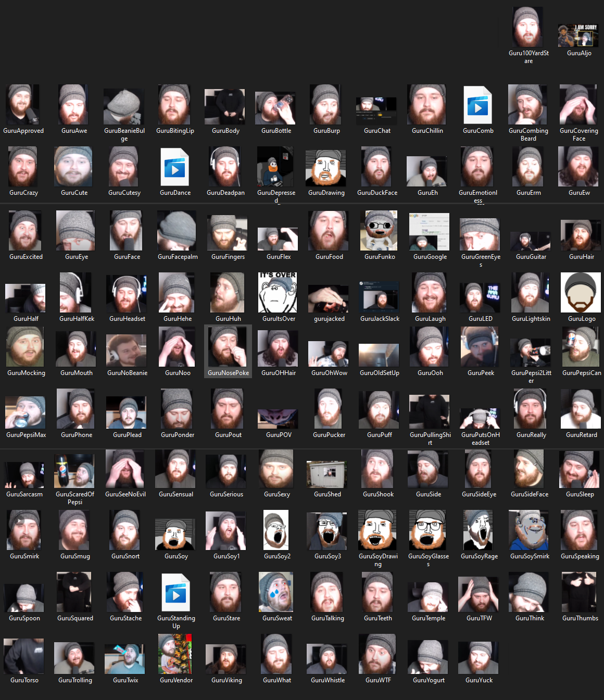Click the GuruThumbs thumbnail

click(579, 592)
